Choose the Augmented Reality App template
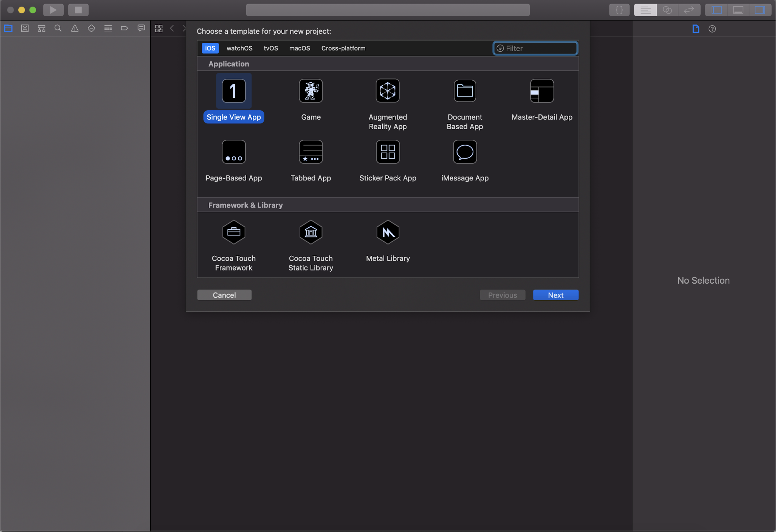 point(387,91)
